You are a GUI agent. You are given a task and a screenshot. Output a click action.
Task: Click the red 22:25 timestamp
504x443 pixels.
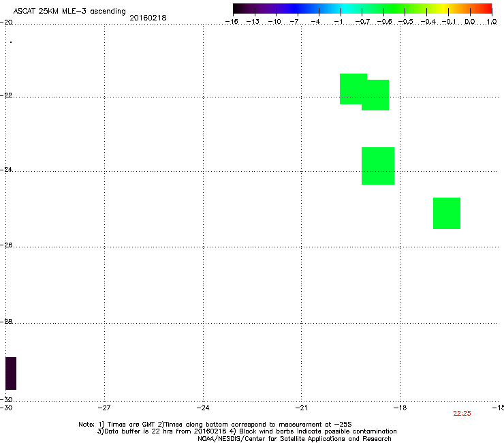coord(462,414)
